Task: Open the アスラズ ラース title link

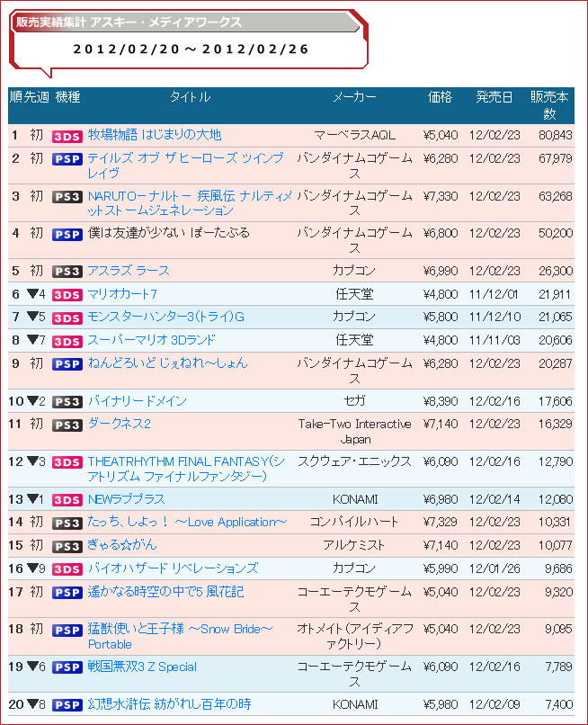Action: [x=129, y=271]
